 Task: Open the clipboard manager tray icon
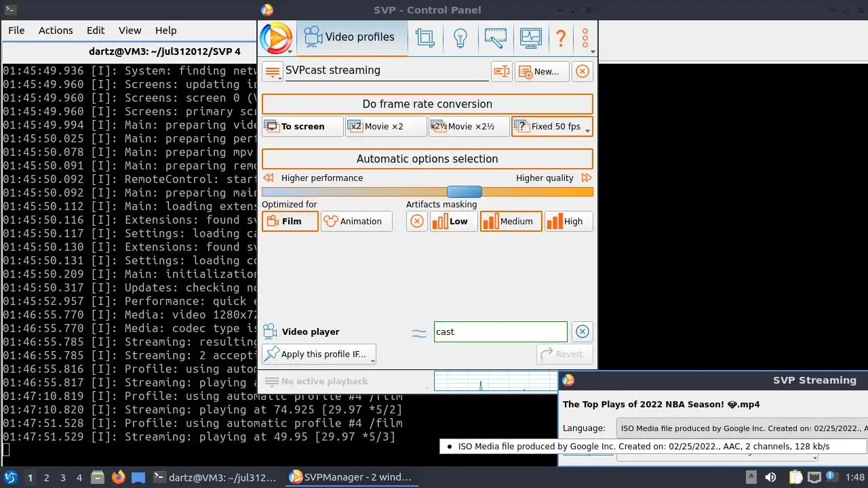796,477
